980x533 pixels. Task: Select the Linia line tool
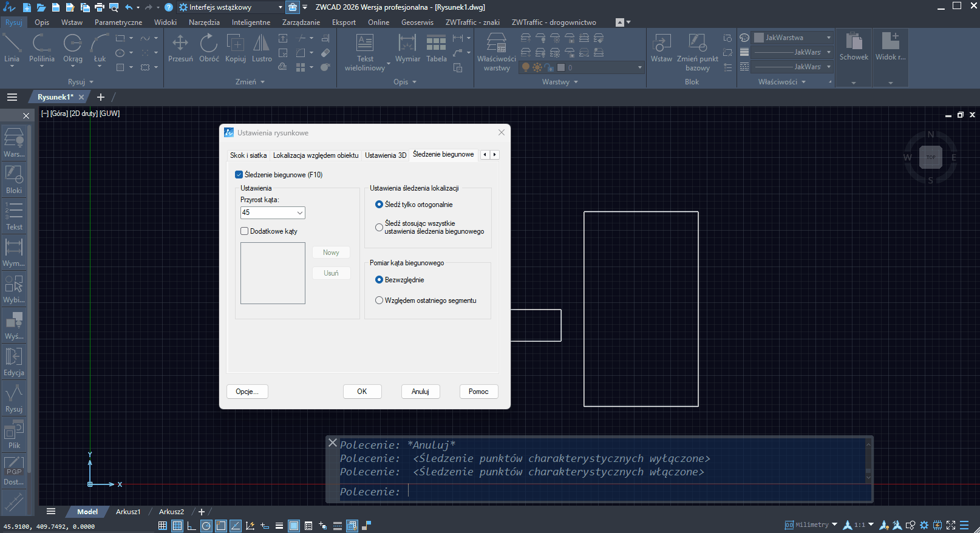point(12,47)
